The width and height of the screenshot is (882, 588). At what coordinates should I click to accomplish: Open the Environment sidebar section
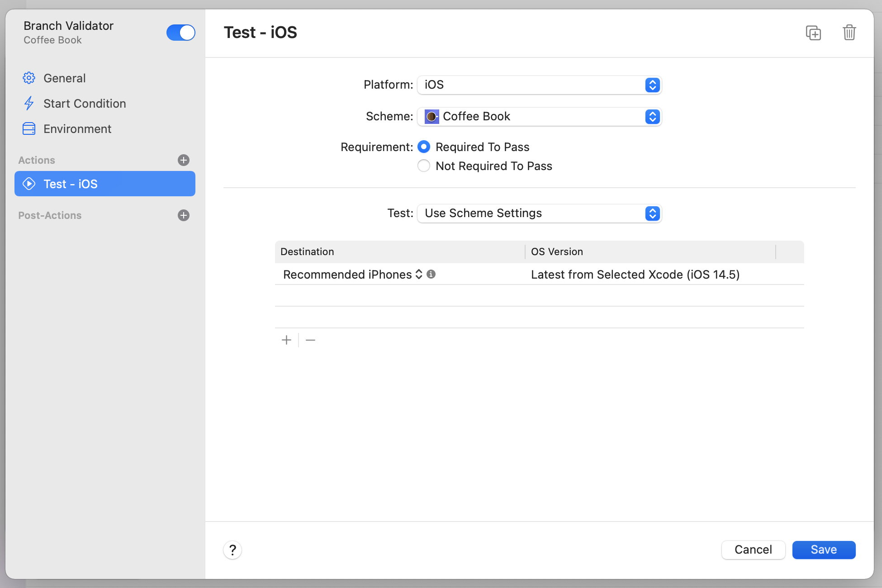(77, 129)
